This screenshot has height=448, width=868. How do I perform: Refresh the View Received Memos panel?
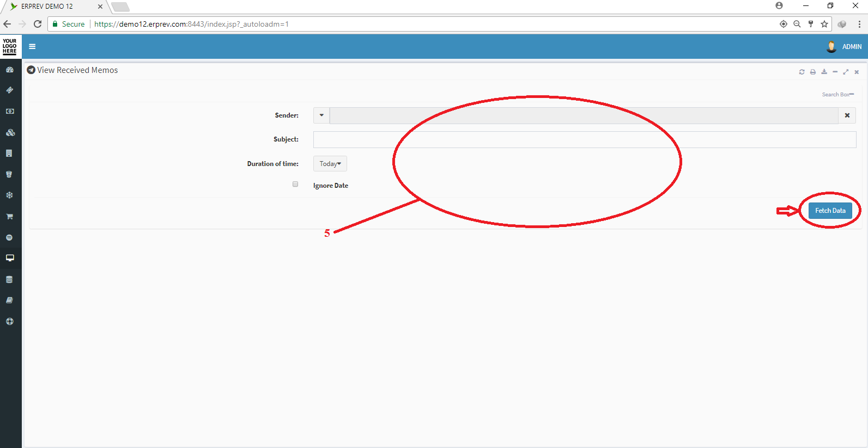[x=802, y=72]
